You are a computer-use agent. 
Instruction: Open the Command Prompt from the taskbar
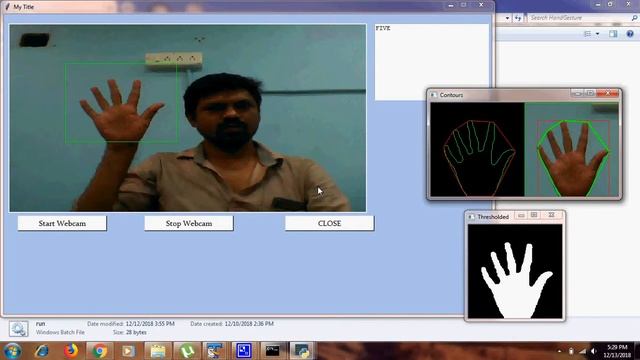click(273, 351)
